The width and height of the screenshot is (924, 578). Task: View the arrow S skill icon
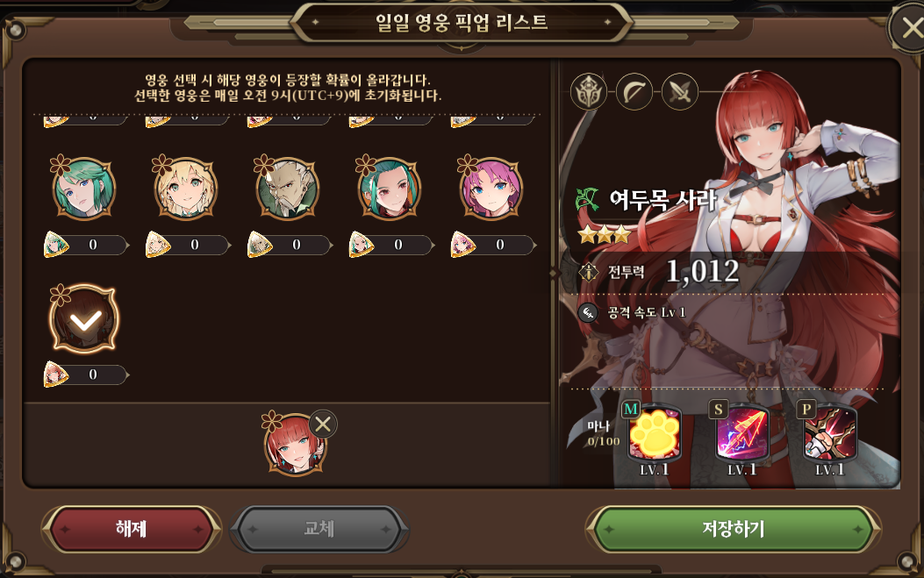click(x=742, y=434)
